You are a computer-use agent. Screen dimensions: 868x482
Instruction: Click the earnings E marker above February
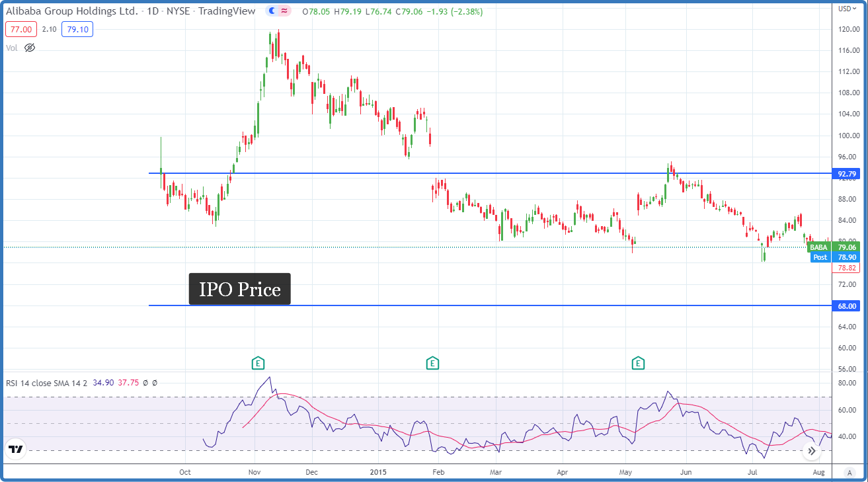coord(432,362)
